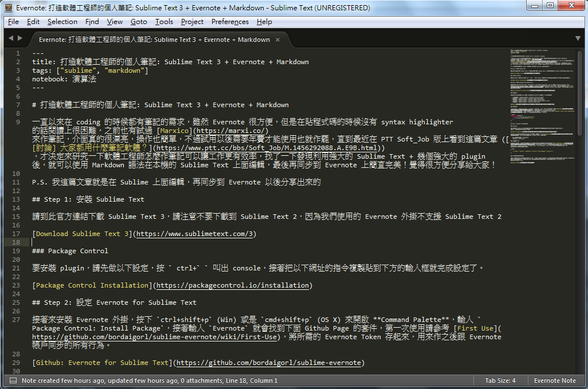Maximize the Sublime Text window
This screenshot has height=389, width=588.
(550, 6)
